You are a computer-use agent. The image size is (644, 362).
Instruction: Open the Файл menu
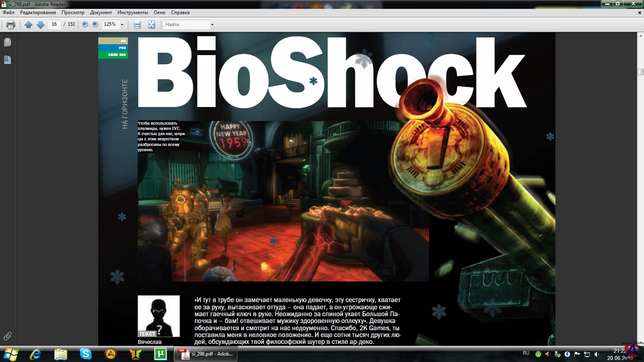point(8,12)
